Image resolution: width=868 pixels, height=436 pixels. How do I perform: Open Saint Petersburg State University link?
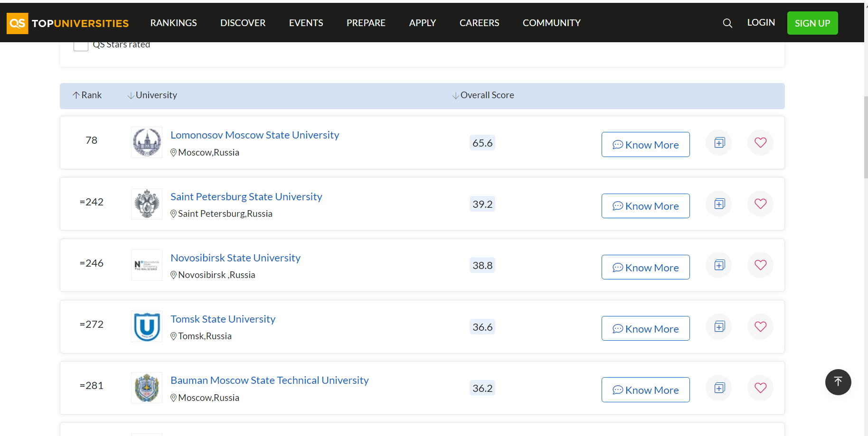[x=246, y=196]
